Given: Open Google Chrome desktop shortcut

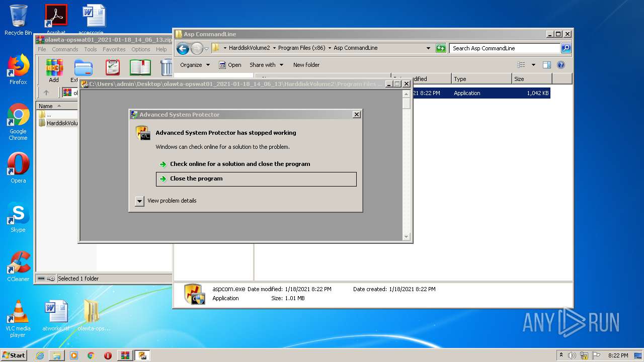Looking at the screenshot, I should tap(18, 122).
